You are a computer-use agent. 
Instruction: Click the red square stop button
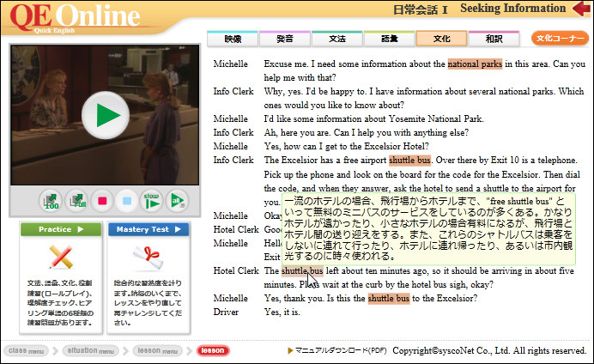(x=102, y=201)
